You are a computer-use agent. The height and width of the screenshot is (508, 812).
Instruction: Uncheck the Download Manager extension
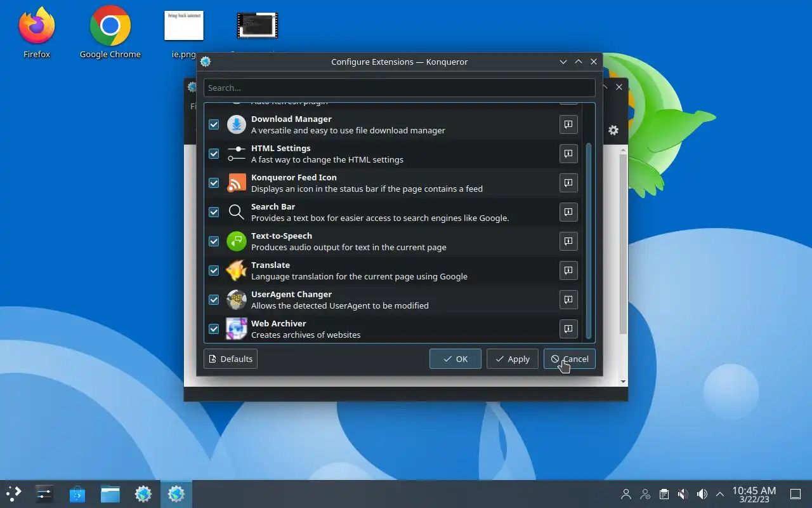click(x=214, y=124)
